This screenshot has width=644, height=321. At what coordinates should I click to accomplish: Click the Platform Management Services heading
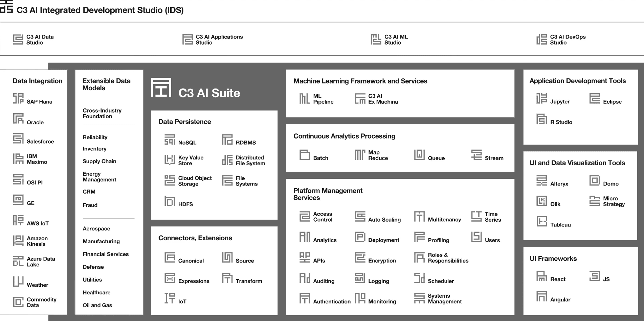328,194
